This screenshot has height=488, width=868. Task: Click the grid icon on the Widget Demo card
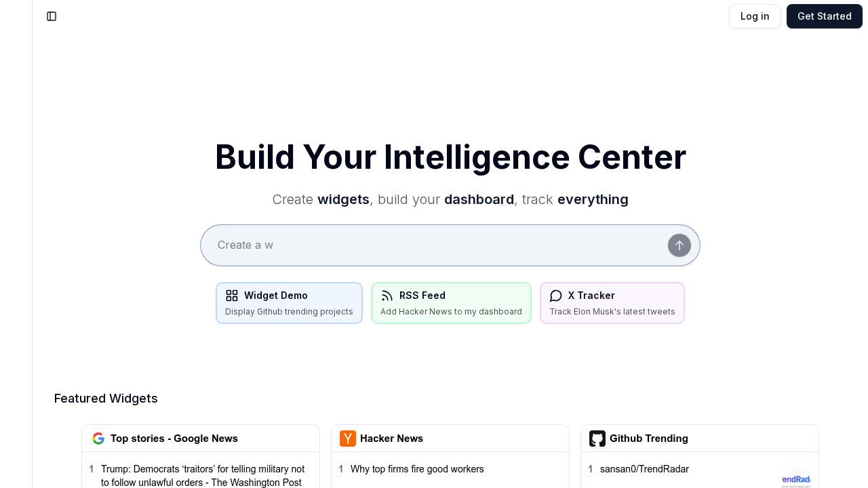tap(231, 296)
